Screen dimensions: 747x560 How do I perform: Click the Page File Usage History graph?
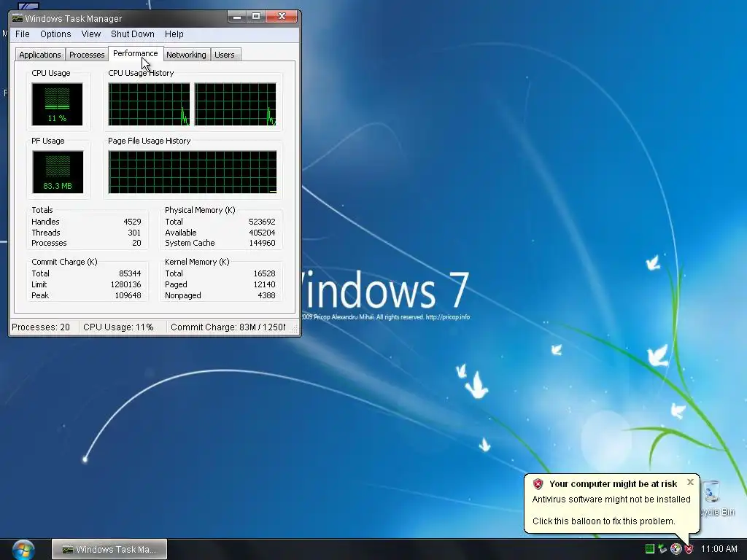tap(193, 172)
